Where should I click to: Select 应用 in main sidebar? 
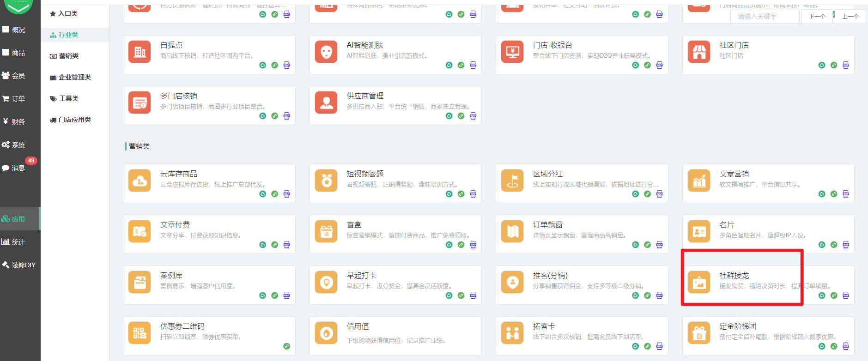coord(20,219)
